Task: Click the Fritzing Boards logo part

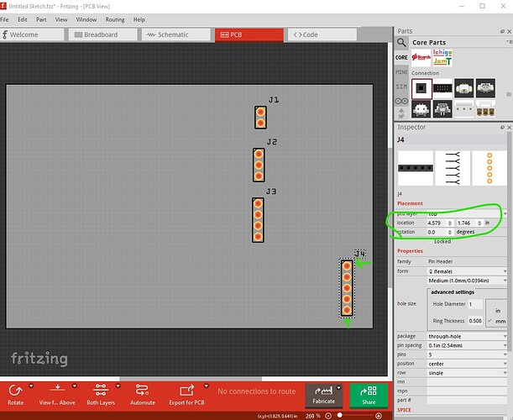Action: (x=421, y=58)
